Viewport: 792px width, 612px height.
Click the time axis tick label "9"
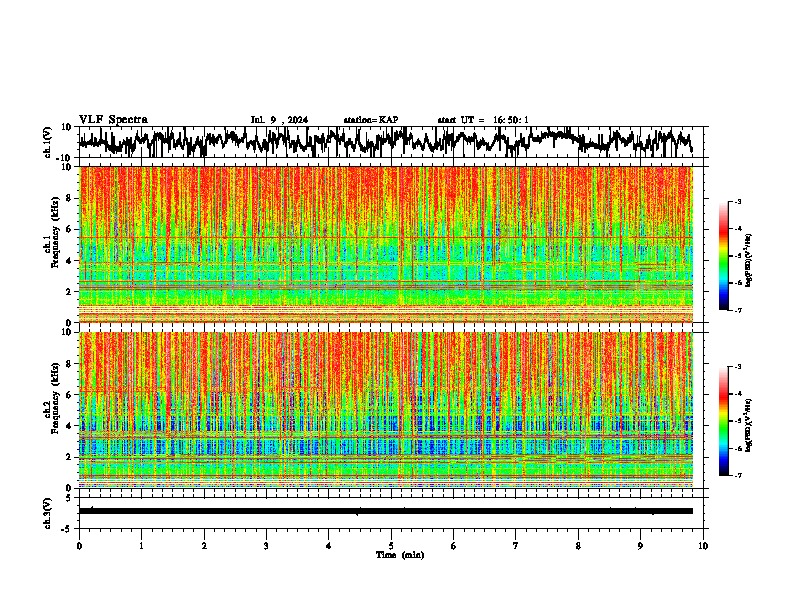[640, 546]
